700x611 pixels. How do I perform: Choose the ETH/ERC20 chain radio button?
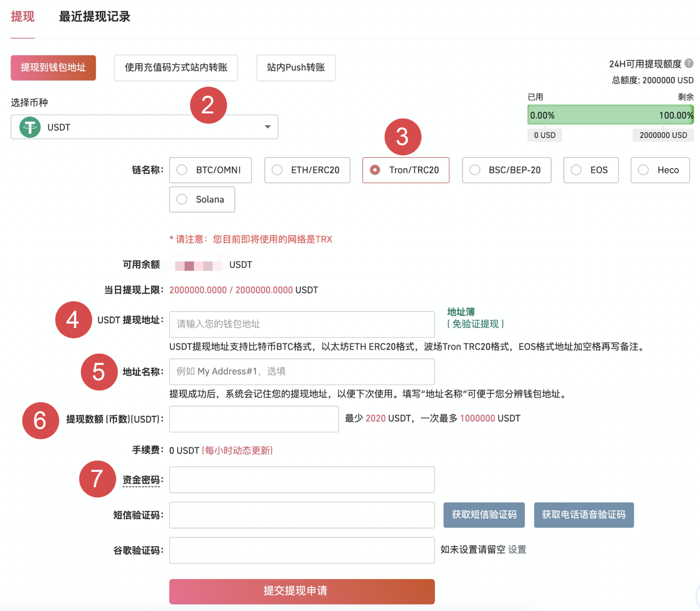(307, 170)
